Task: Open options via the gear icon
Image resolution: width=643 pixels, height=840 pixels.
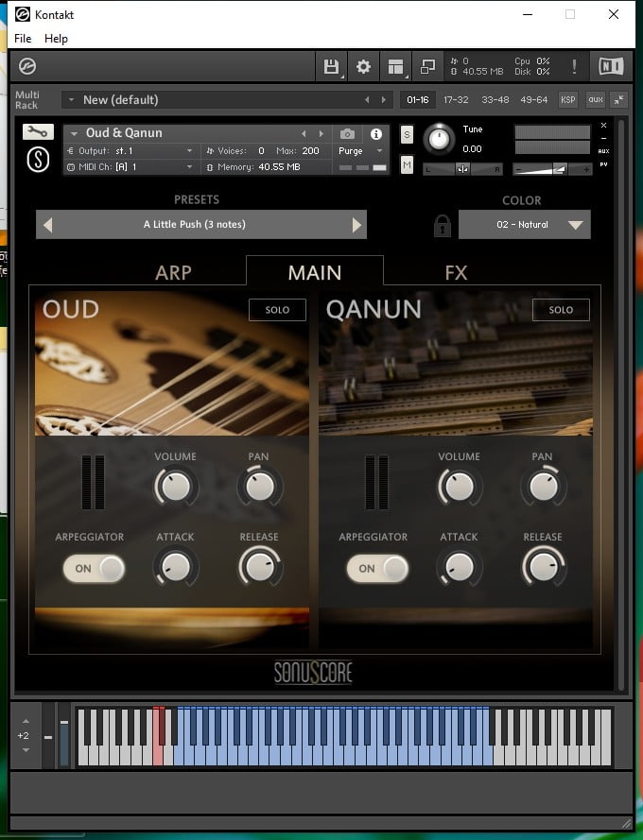Action: [x=364, y=66]
